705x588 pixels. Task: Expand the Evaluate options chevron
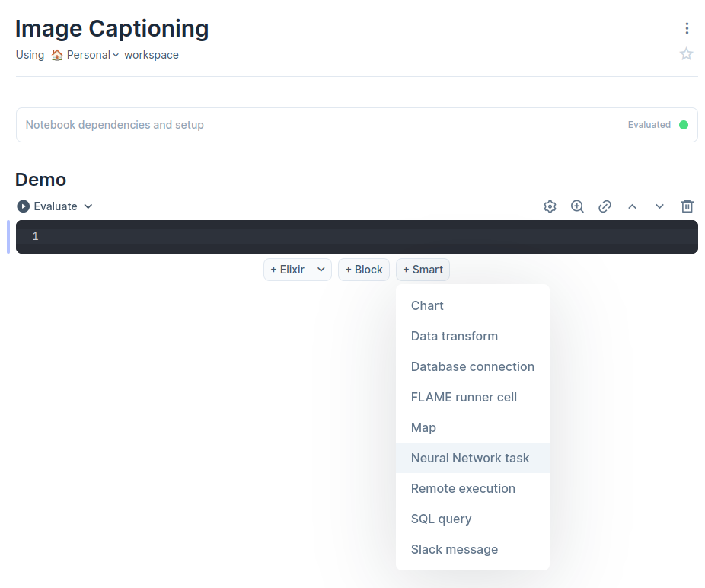click(88, 206)
